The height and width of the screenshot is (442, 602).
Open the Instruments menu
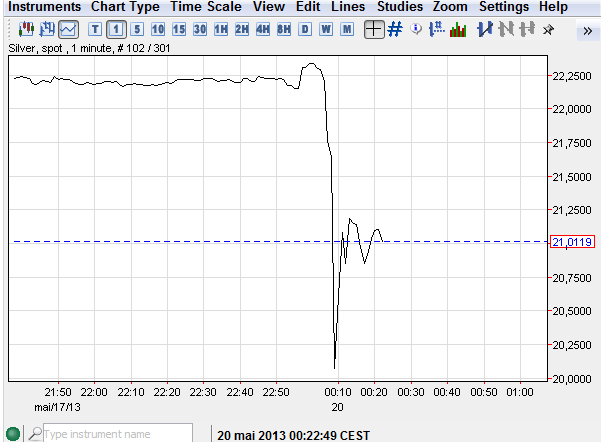tap(44, 7)
